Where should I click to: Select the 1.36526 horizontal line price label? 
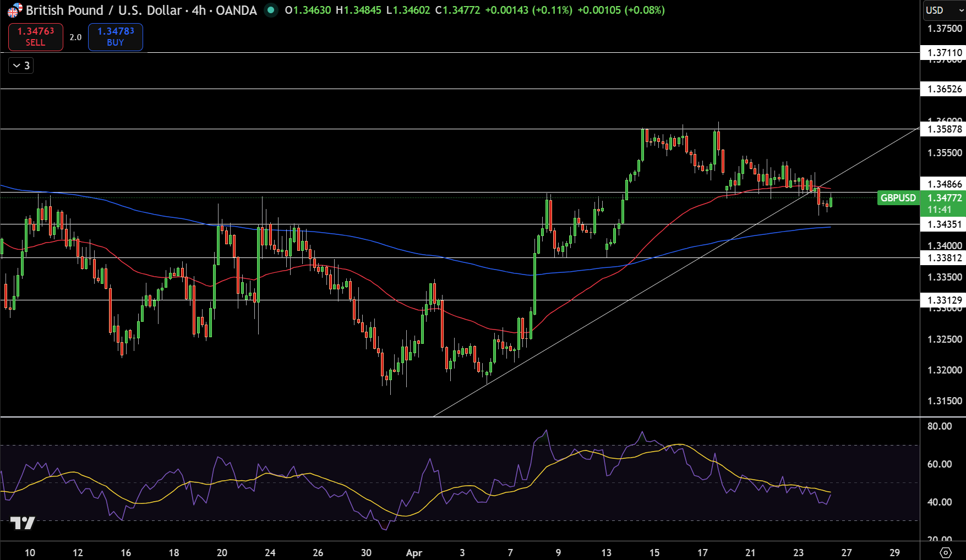click(943, 89)
